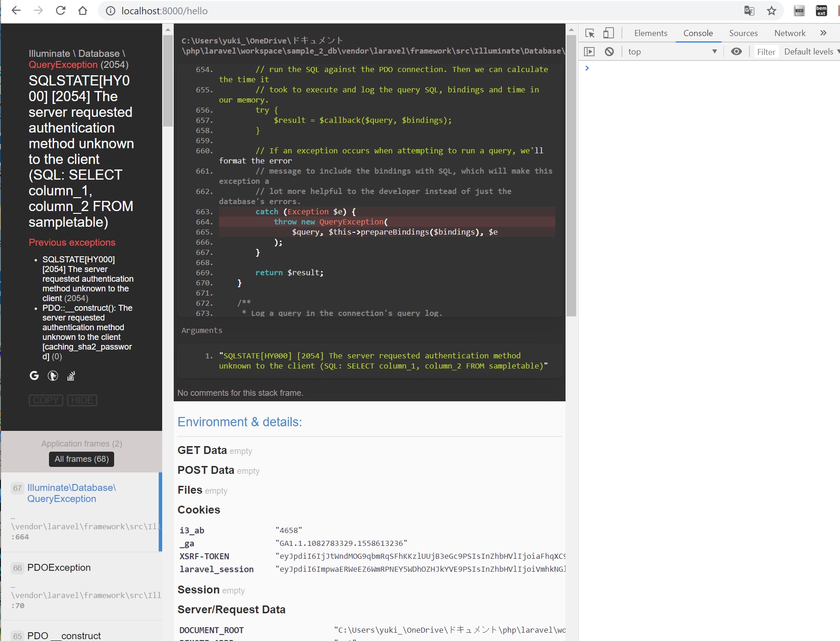Show the console sidebar panel

pyautogui.click(x=589, y=52)
